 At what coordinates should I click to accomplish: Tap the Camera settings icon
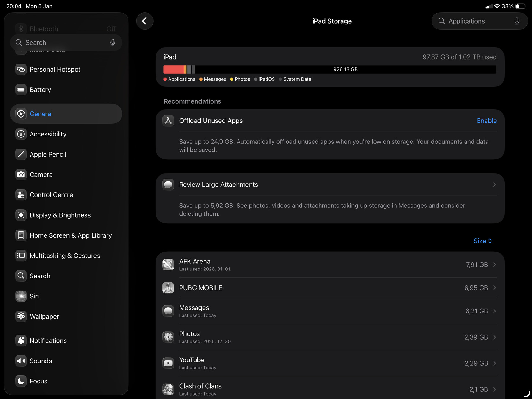tap(21, 175)
